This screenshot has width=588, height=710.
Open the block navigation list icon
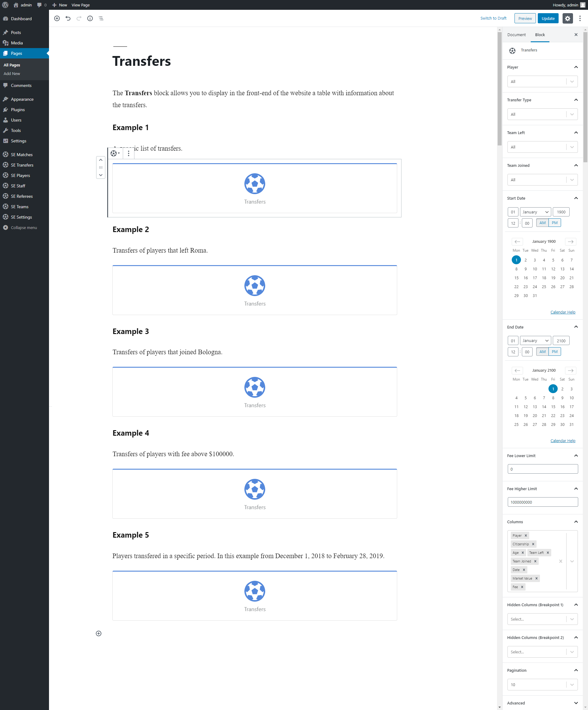(101, 19)
